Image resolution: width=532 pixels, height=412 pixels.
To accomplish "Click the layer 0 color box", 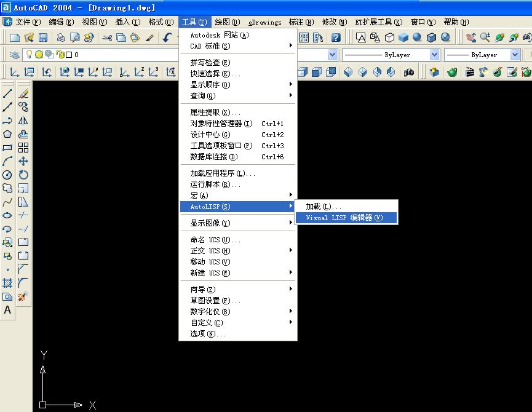I will [69, 55].
